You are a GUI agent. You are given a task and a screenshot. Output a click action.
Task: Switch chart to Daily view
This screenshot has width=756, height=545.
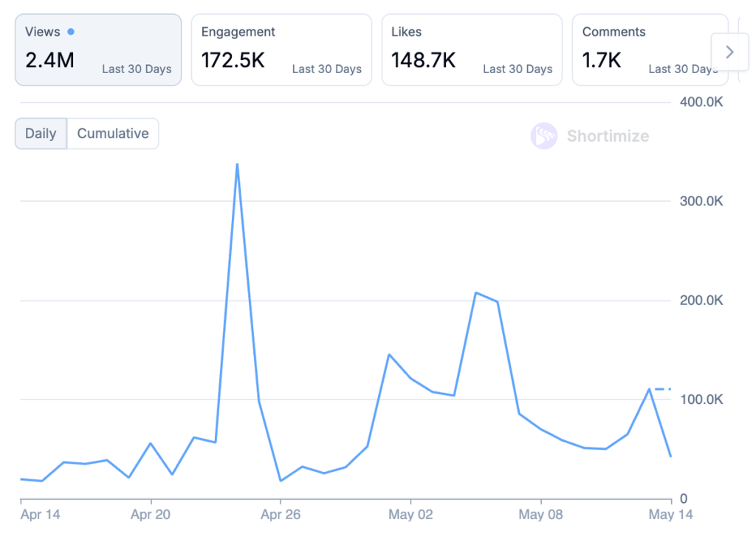click(x=41, y=134)
